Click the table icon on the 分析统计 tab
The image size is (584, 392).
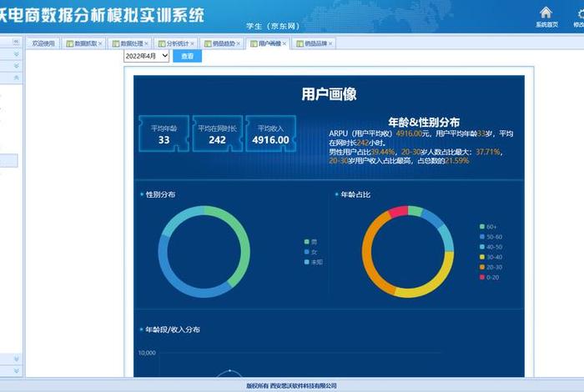tap(162, 43)
